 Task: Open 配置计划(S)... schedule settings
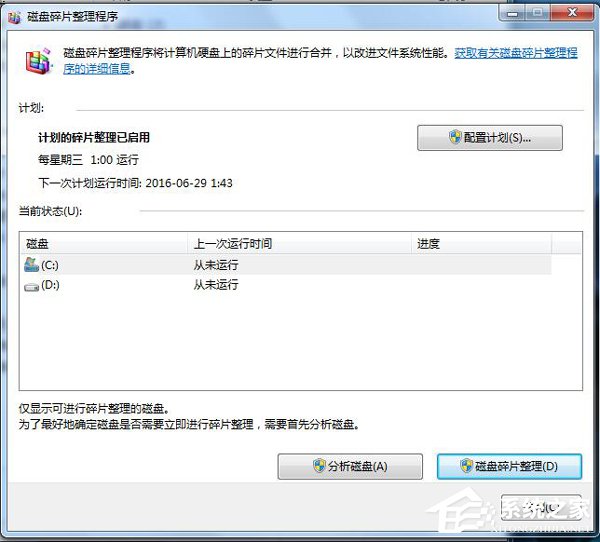click(x=490, y=138)
